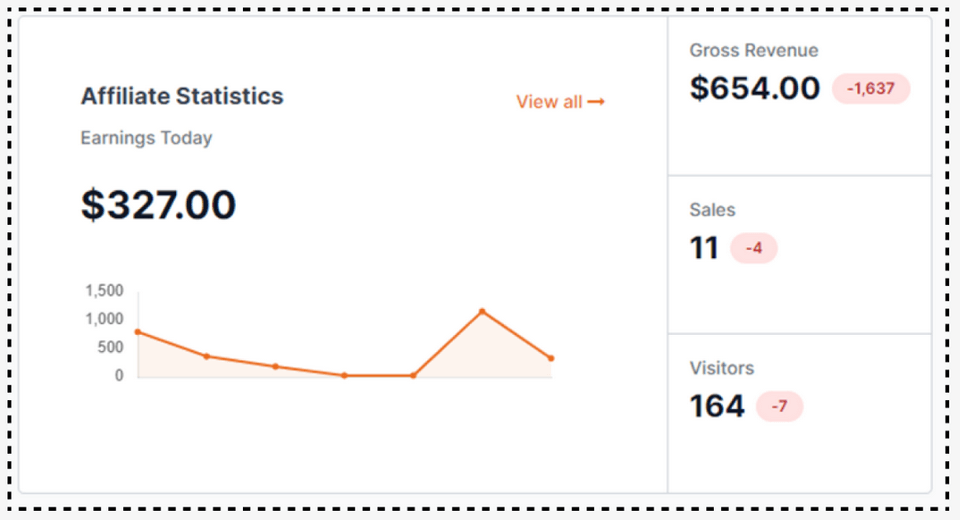Click the $654.00 gross revenue value
The image size is (960, 520).
(x=755, y=88)
